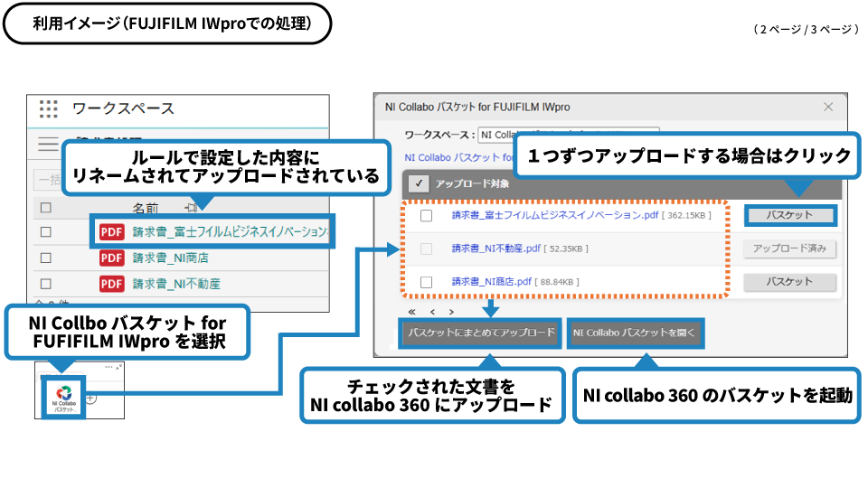The image size is (868, 488).
Task: Launch the NI Collabo バスケット plugin icon
Action: [63, 399]
